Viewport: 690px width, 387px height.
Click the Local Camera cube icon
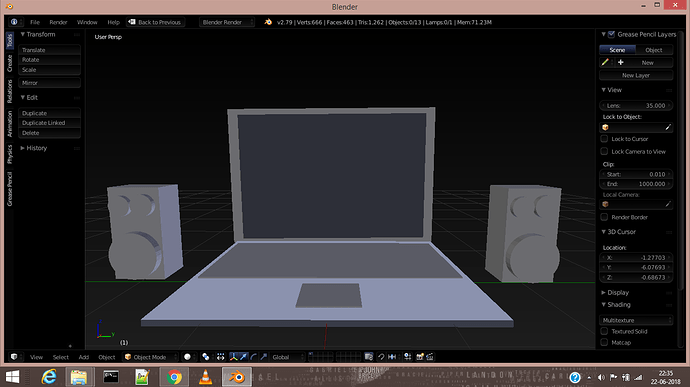606,204
